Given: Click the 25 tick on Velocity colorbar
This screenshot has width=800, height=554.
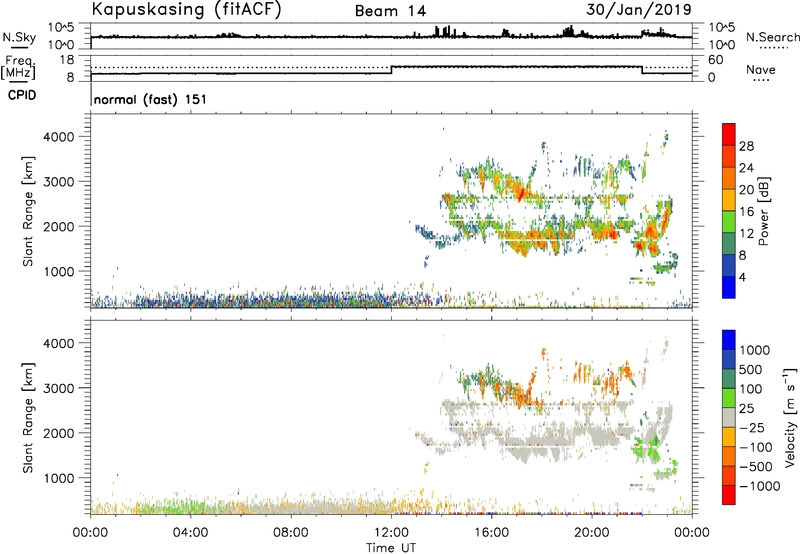Looking at the screenshot, I should [747, 408].
